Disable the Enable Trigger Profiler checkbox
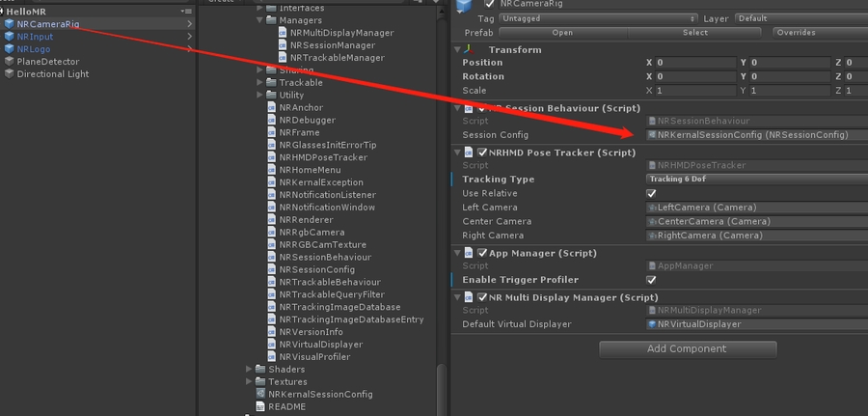Screen dimensions: 868x416 [651, 280]
